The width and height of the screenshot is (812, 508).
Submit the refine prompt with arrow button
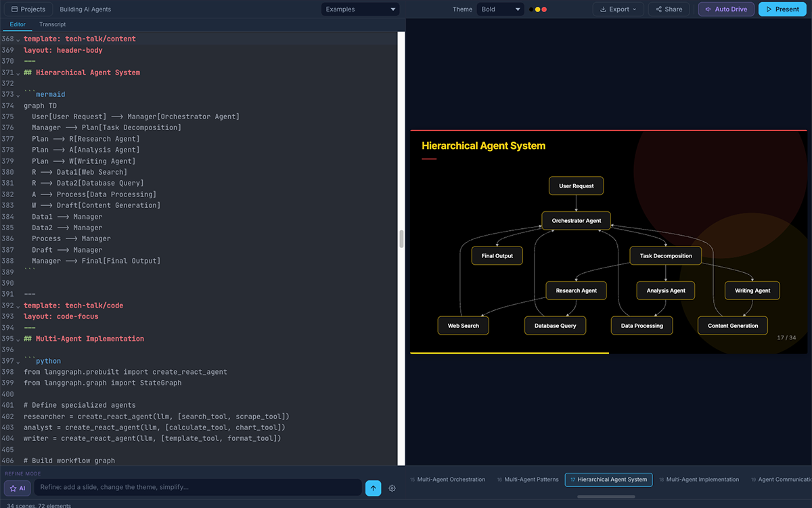373,488
